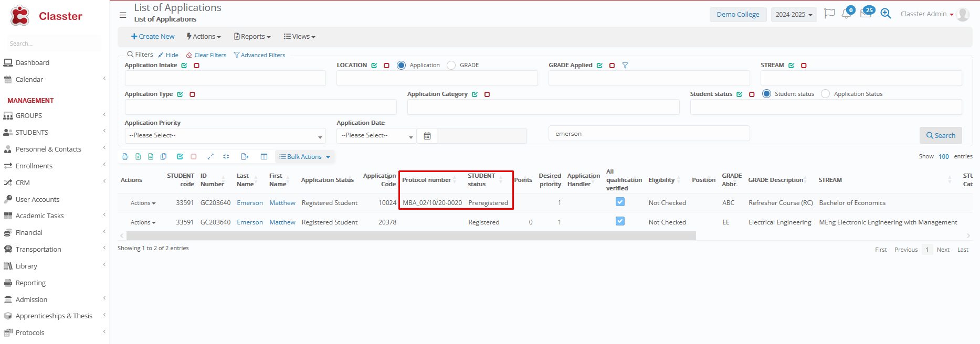Select the GRADE radio button
Viewport: 980px width, 344px height.
(x=451, y=66)
